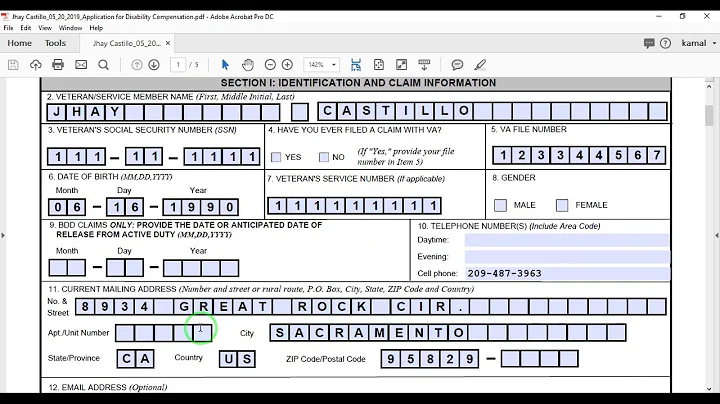This screenshot has height=404, width=720.
Task: Click the upload to cloud icon
Action: click(x=35, y=65)
